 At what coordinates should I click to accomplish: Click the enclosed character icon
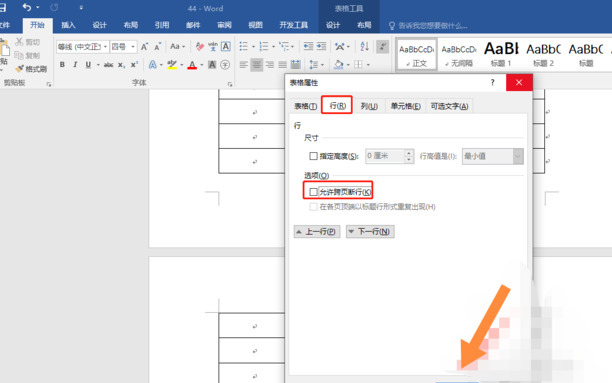tap(225, 65)
